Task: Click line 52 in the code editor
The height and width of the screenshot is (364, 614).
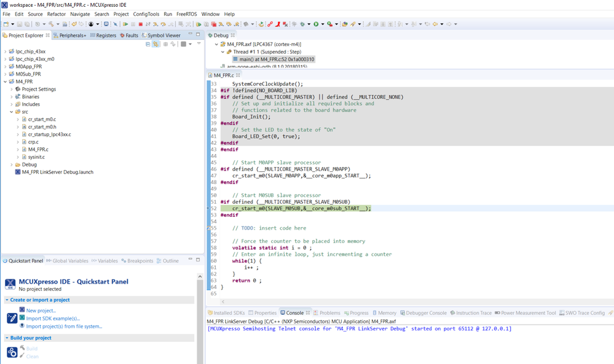Action: pyautogui.click(x=302, y=208)
